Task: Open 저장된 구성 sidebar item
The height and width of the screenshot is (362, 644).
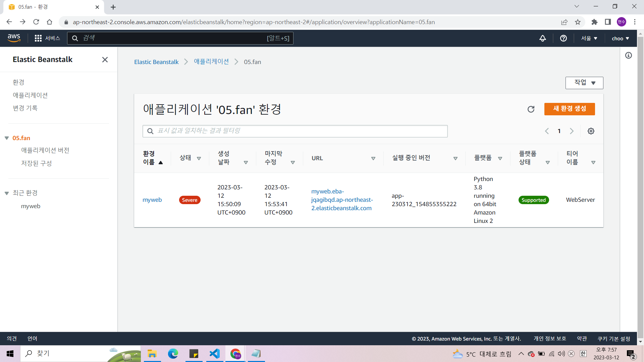Action: click(37, 164)
